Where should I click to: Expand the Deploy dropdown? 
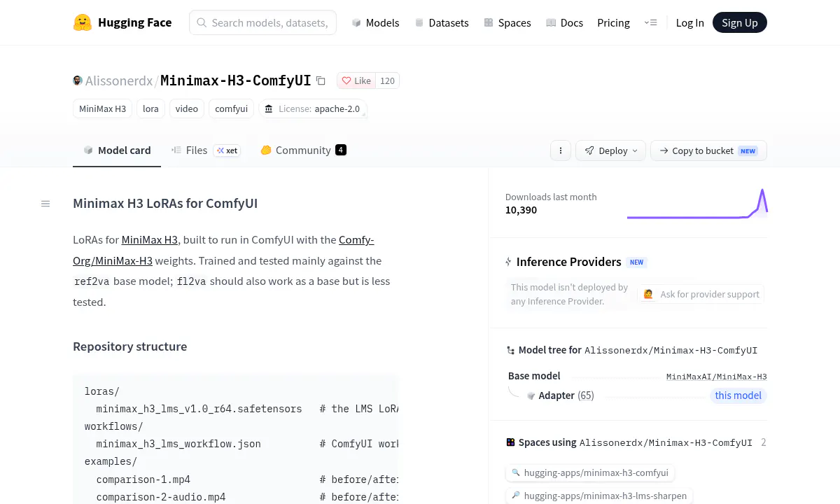tap(611, 150)
